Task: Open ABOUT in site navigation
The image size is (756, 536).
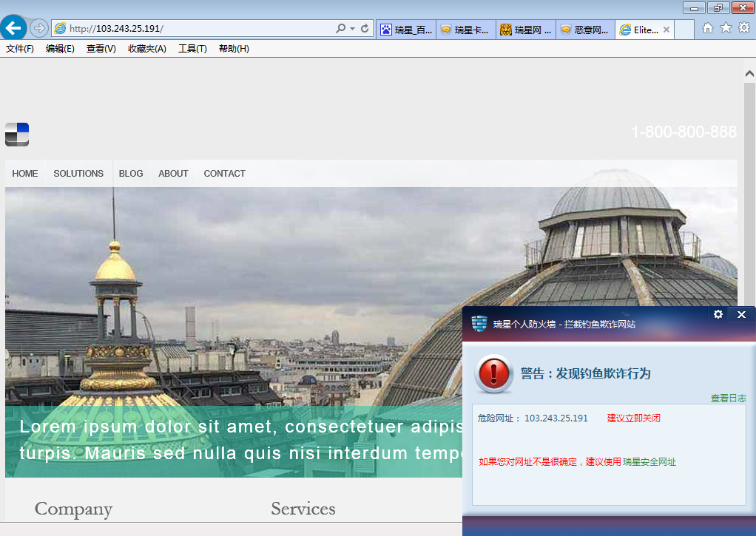Action: (173, 174)
